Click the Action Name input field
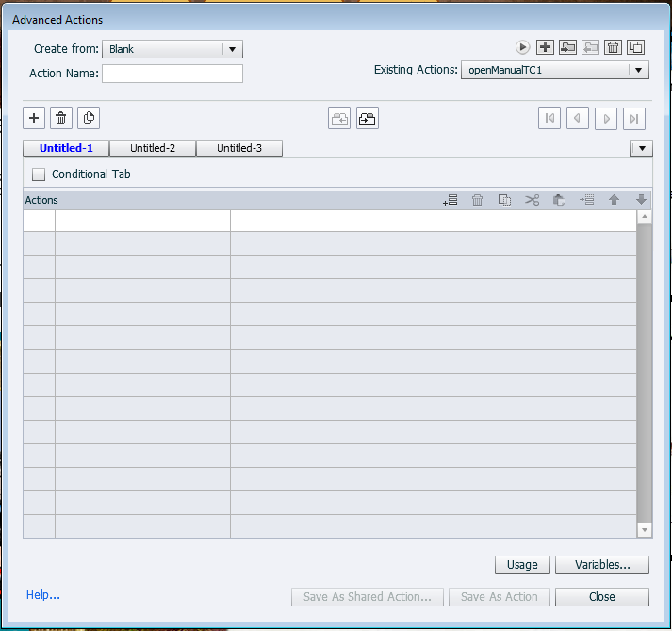 click(172, 74)
